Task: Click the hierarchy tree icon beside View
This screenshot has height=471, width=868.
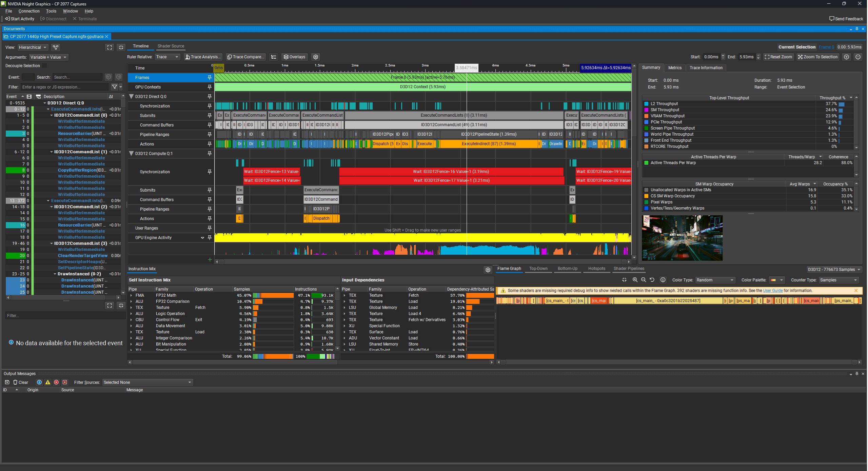Action: click(56, 47)
